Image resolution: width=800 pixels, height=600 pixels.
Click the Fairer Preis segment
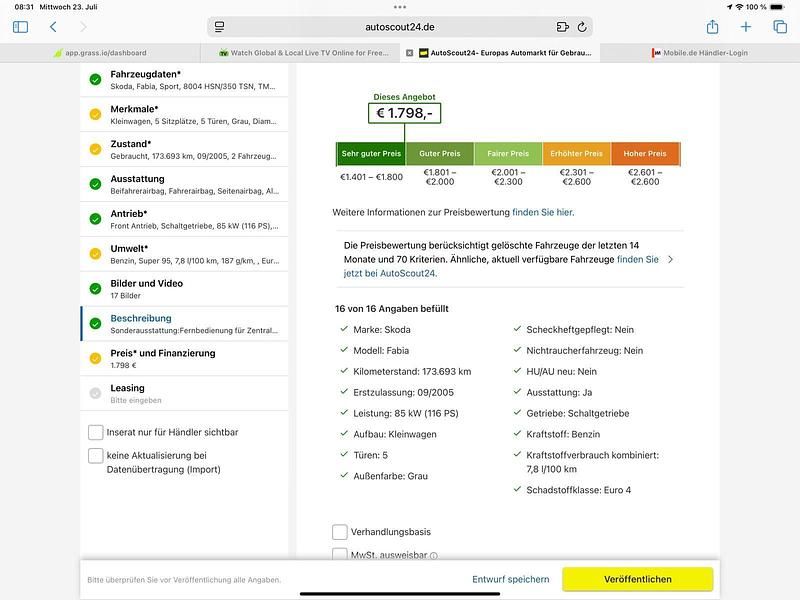coord(508,154)
